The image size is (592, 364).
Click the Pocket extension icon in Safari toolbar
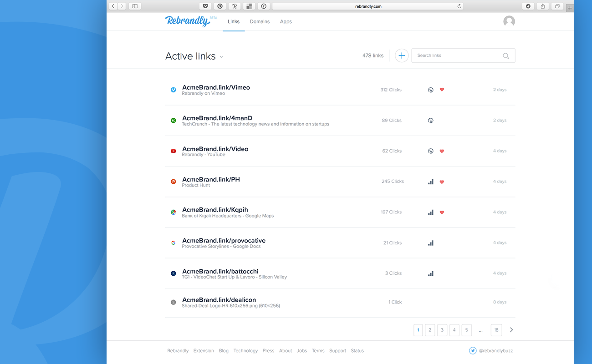(205, 6)
